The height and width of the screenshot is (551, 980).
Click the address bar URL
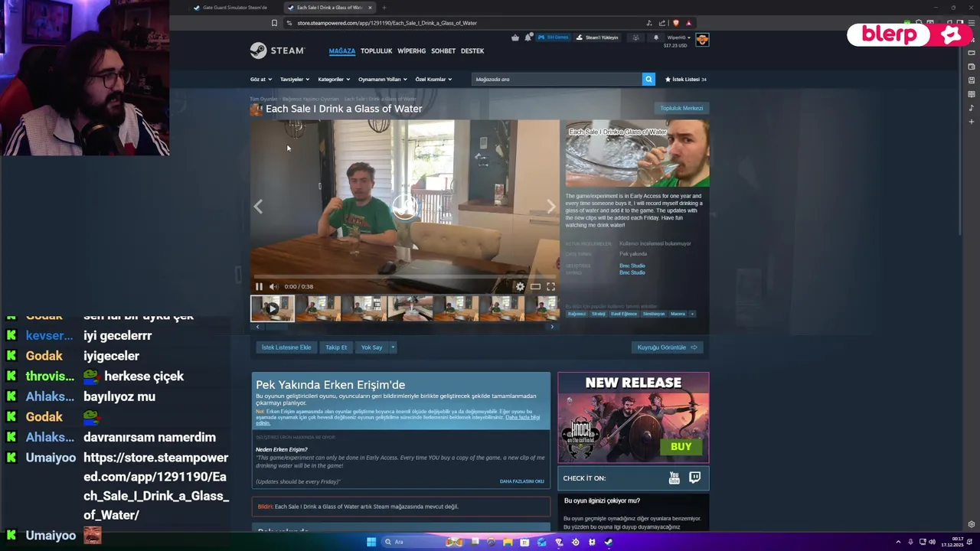click(387, 23)
